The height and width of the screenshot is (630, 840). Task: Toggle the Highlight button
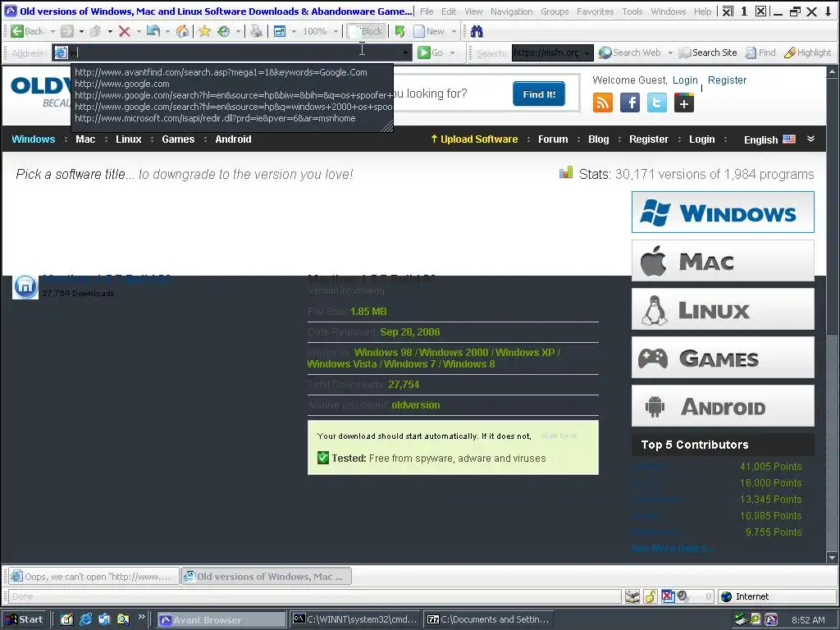808,52
